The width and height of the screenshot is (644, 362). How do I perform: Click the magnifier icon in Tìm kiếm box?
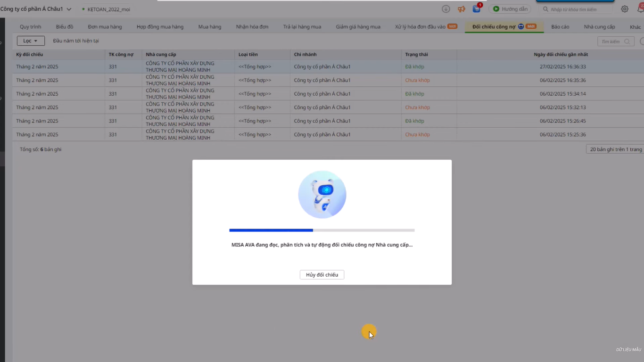point(627,41)
